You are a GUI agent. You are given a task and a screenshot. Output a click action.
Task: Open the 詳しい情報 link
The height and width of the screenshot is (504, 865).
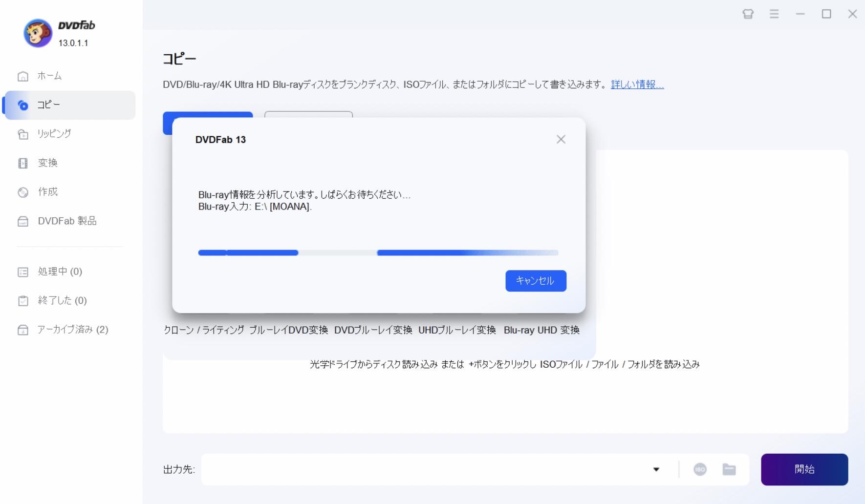(637, 84)
